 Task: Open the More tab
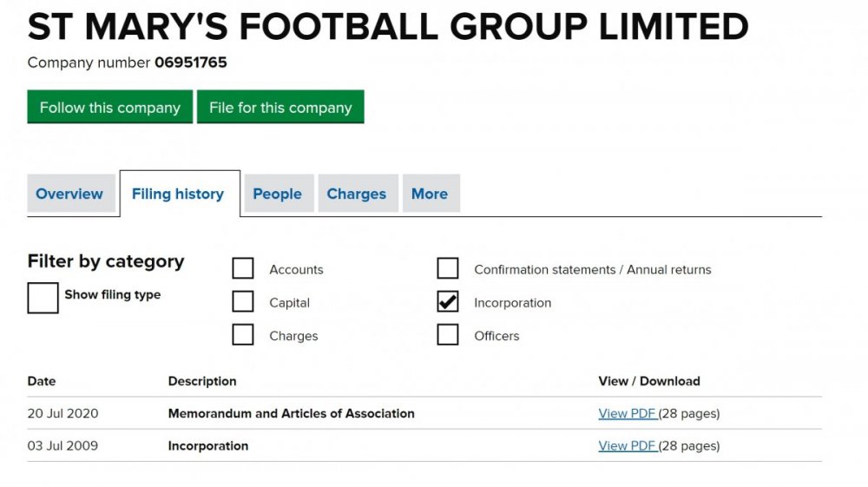pyautogui.click(x=430, y=194)
